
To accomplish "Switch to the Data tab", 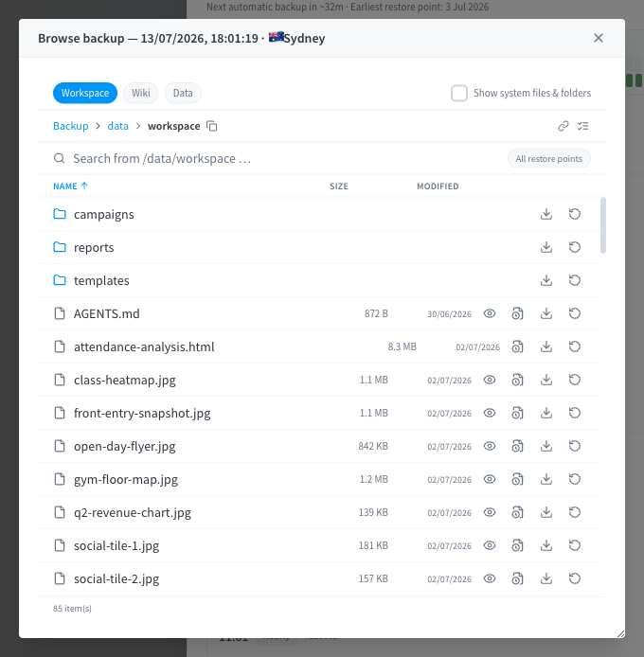I will pos(183,93).
